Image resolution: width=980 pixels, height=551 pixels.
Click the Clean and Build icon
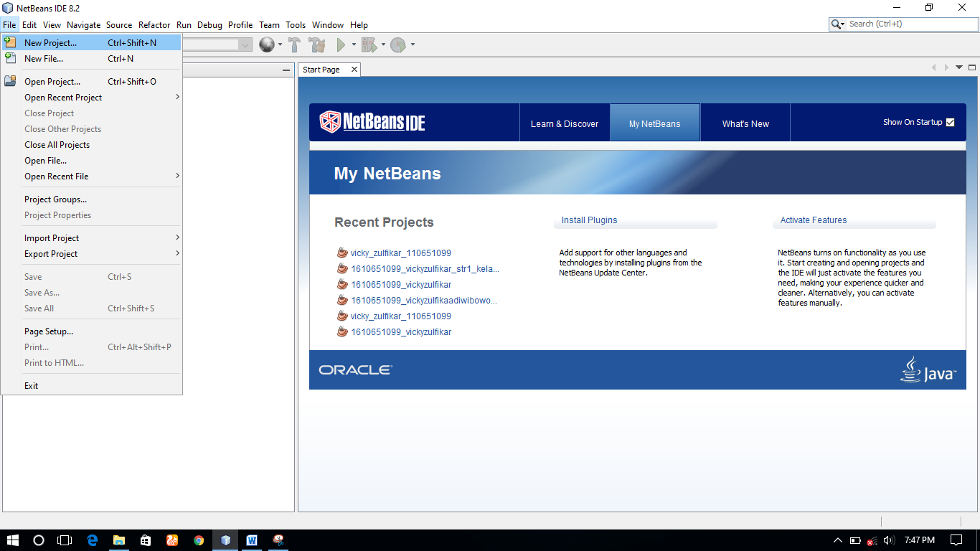click(x=316, y=44)
